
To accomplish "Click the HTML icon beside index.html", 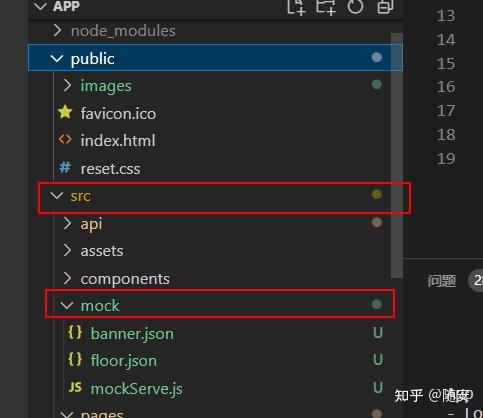I will click(x=65, y=139).
